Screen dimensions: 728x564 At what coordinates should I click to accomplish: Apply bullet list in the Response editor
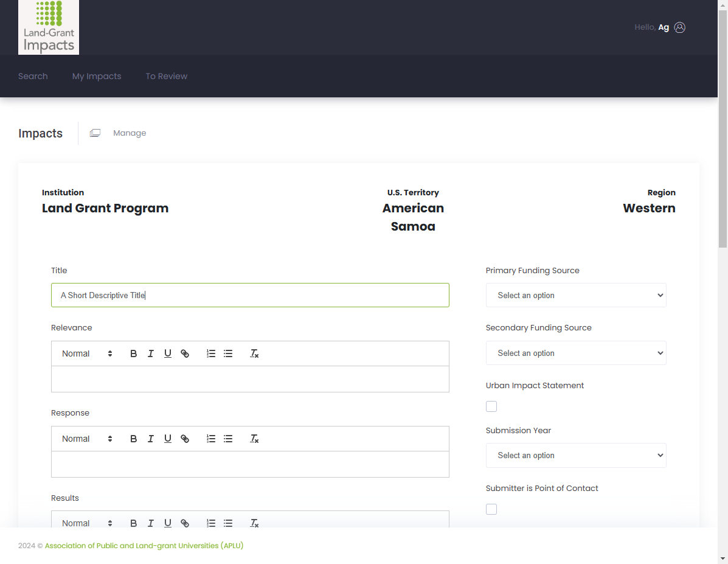click(228, 439)
